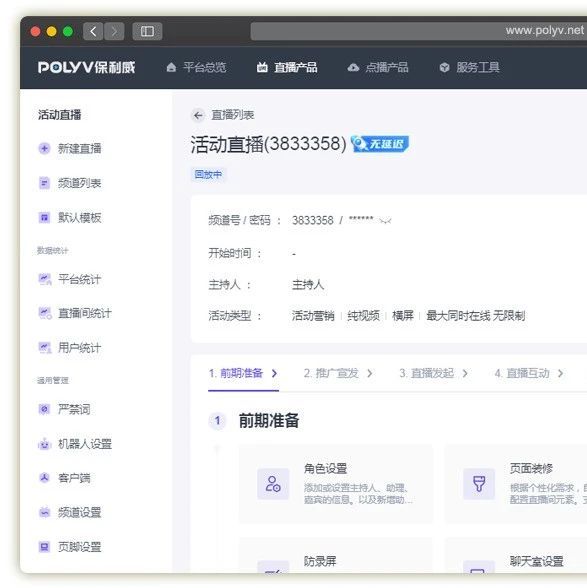Click the 回放中 status tag
This screenshot has width=587, height=588.
click(x=208, y=174)
